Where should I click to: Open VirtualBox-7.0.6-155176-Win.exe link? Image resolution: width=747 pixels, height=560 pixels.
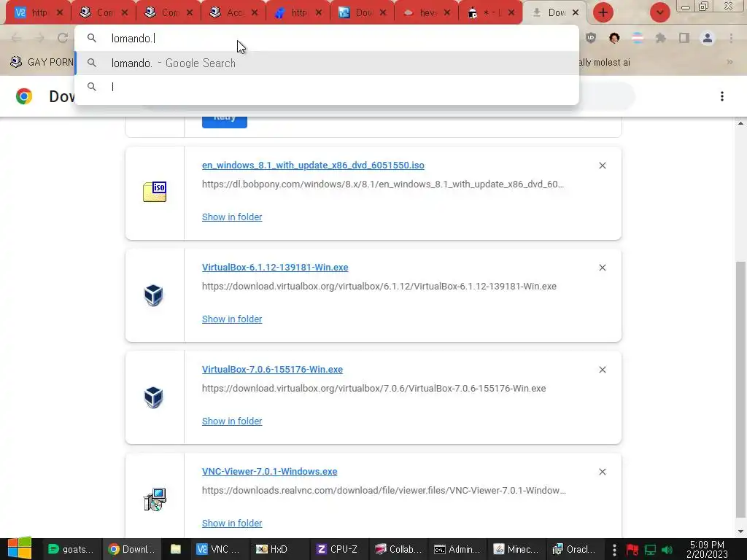[x=273, y=370]
